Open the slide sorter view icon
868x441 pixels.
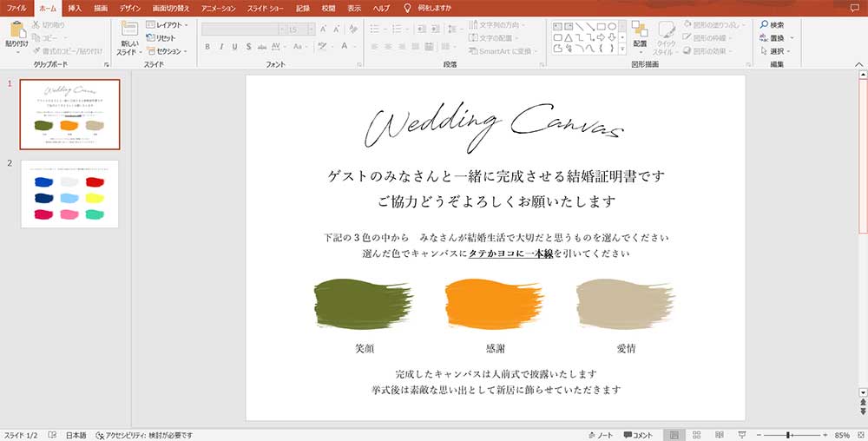pyautogui.click(x=695, y=434)
